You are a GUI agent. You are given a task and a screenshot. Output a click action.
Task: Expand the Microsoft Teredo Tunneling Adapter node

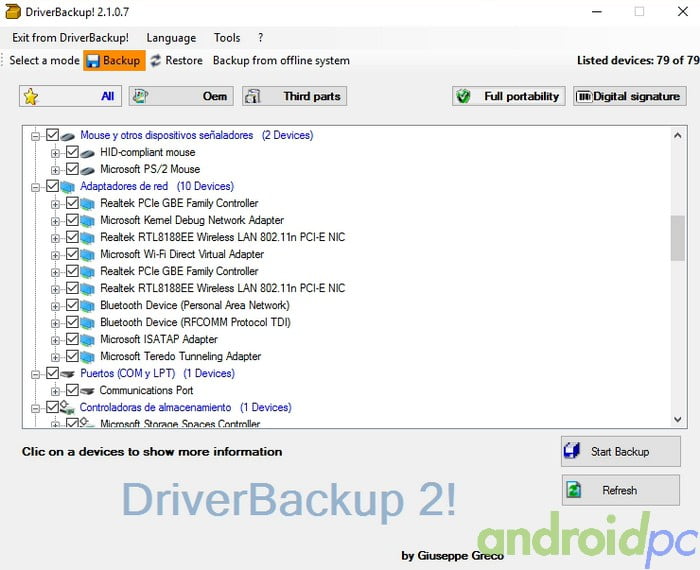(55, 358)
